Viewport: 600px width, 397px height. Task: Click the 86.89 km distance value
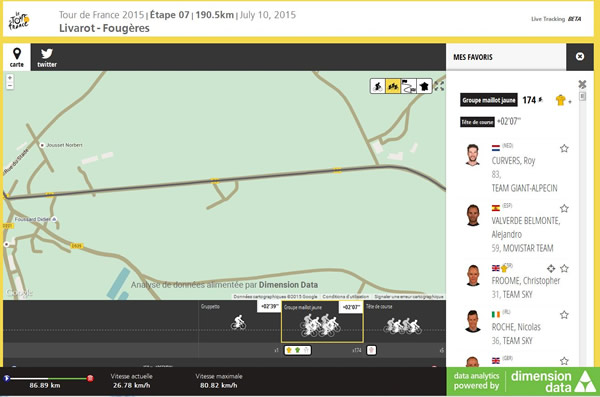point(45,385)
